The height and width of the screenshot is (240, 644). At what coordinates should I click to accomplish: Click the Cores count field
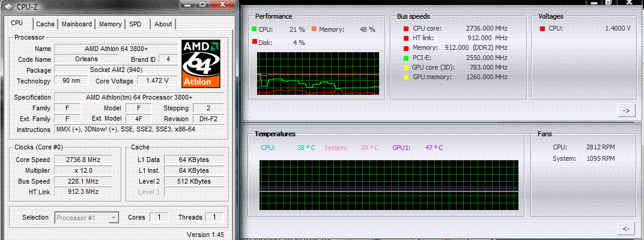[x=159, y=217]
